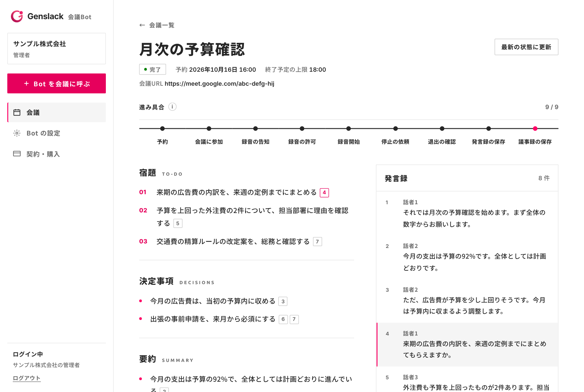Click the サンプル株式会社 管理者 card
Screen dimensions: 584x392
pos(57,49)
